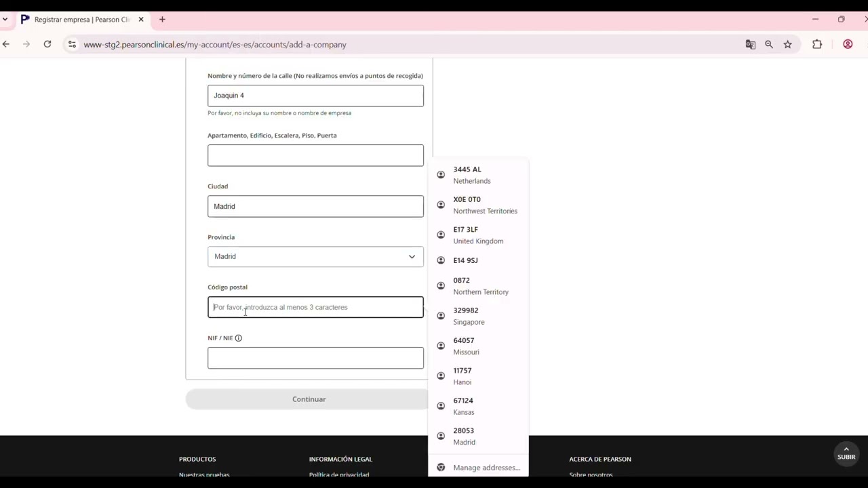This screenshot has width=868, height=488.
Task: Close the Registrar empresa tab
Action: [141, 20]
